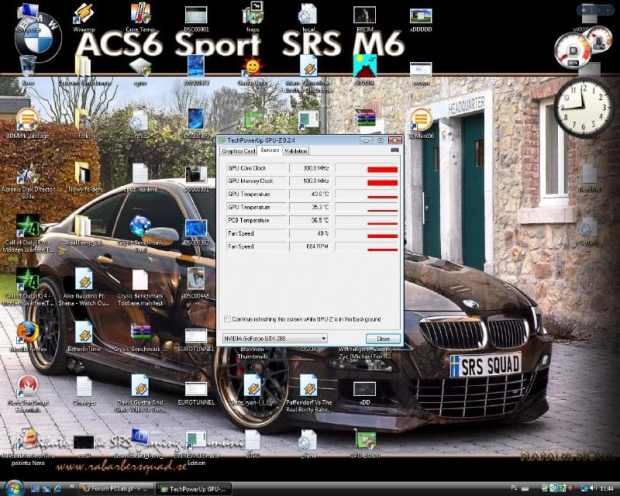This screenshot has width=620, height=496.
Task: Select the Sensors tab in GPU-Z
Action: (x=270, y=150)
